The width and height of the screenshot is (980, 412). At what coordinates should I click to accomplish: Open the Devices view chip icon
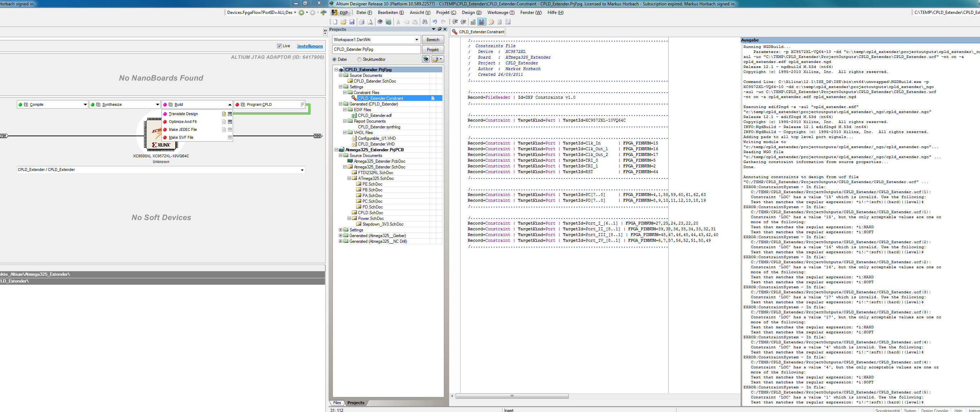pos(380,22)
